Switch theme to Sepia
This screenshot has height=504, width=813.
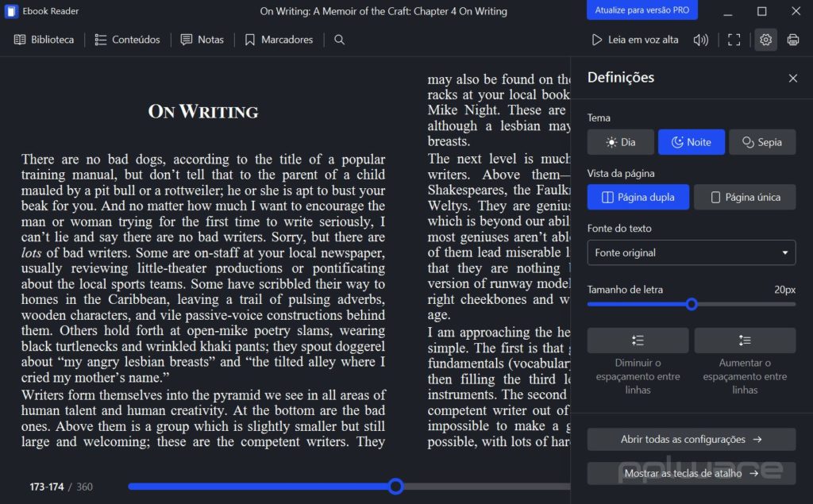pyautogui.click(x=761, y=141)
